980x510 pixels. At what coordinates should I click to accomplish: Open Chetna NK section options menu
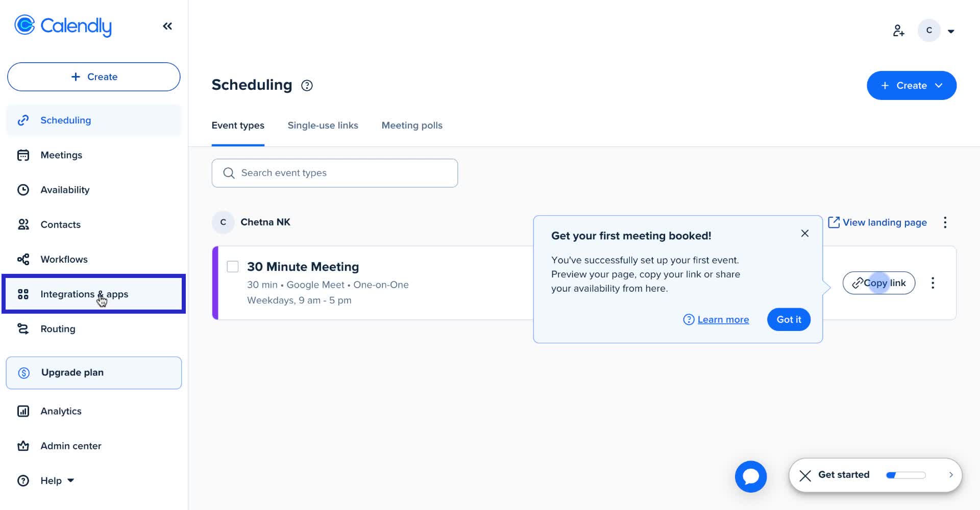[x=945, y=222]
